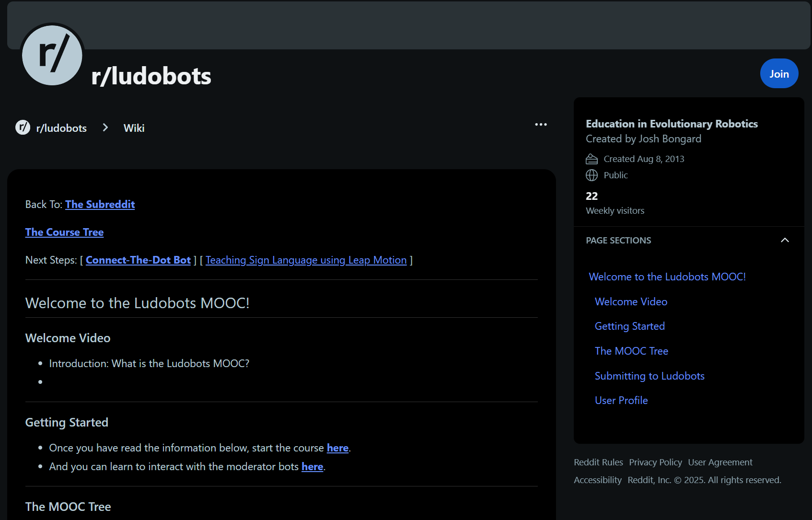The height and width of the screenshot is (520, 812).
Task: Open The Course Tree link
Action: (x=64, y=232)
